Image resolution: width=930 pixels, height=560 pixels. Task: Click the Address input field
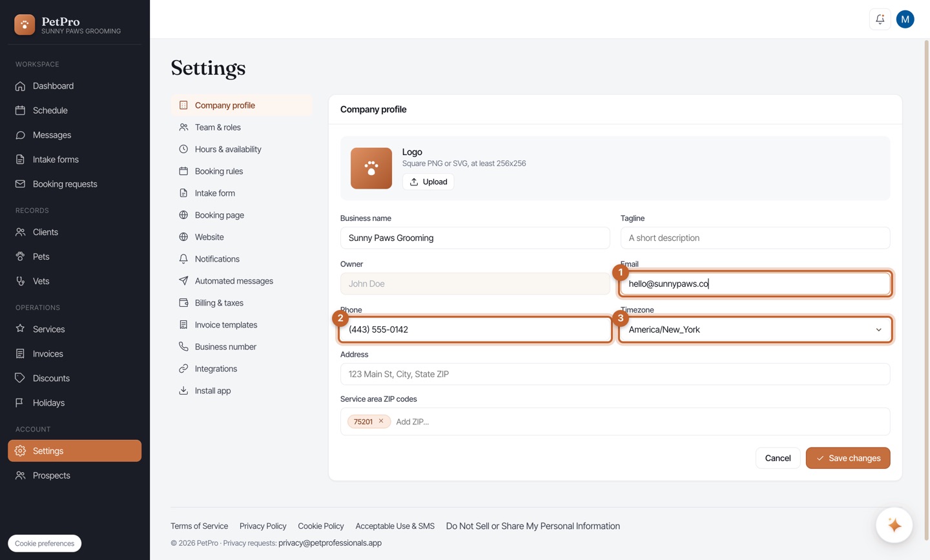coord(615,374)
